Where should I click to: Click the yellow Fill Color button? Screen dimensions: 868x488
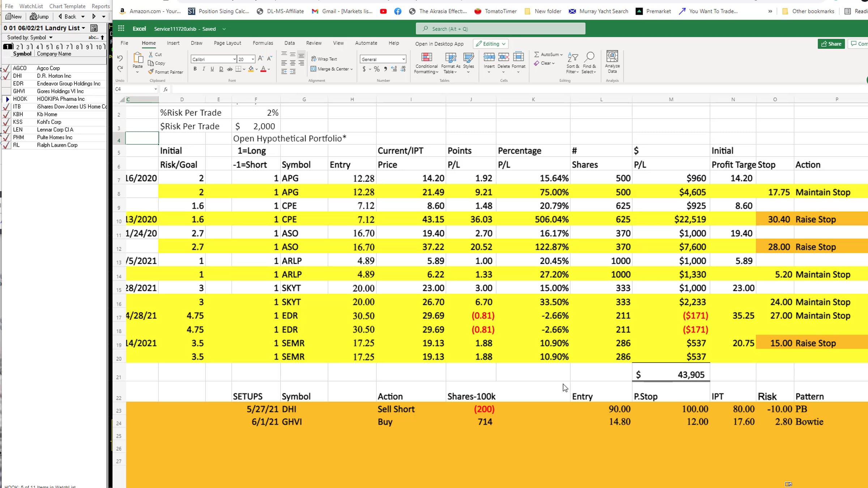[x=251, y=69]
